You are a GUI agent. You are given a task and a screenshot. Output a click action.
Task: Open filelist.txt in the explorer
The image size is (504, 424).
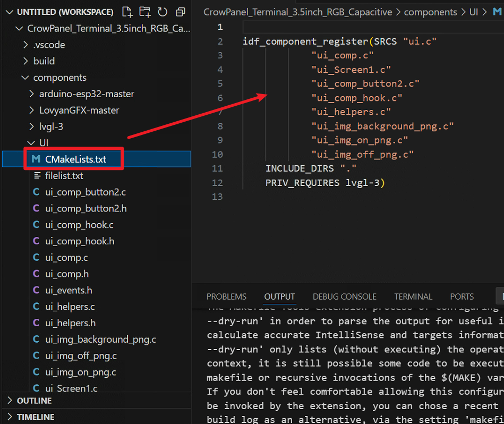[x=64, y=175]
